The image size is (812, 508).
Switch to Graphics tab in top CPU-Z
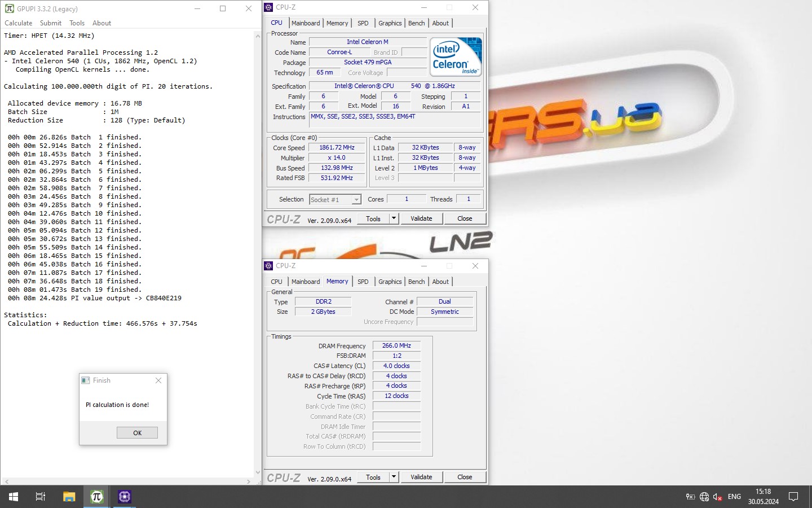click(390, 23)
